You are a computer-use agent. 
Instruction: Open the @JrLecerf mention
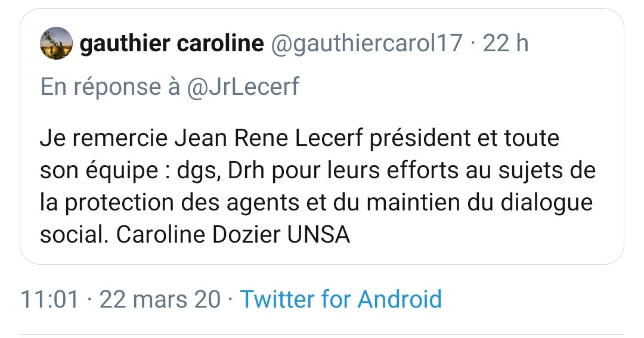(243, 86)
